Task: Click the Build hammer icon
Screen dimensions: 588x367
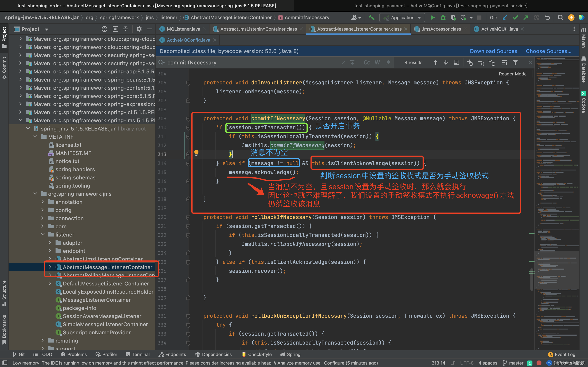Action: (371, 18)
